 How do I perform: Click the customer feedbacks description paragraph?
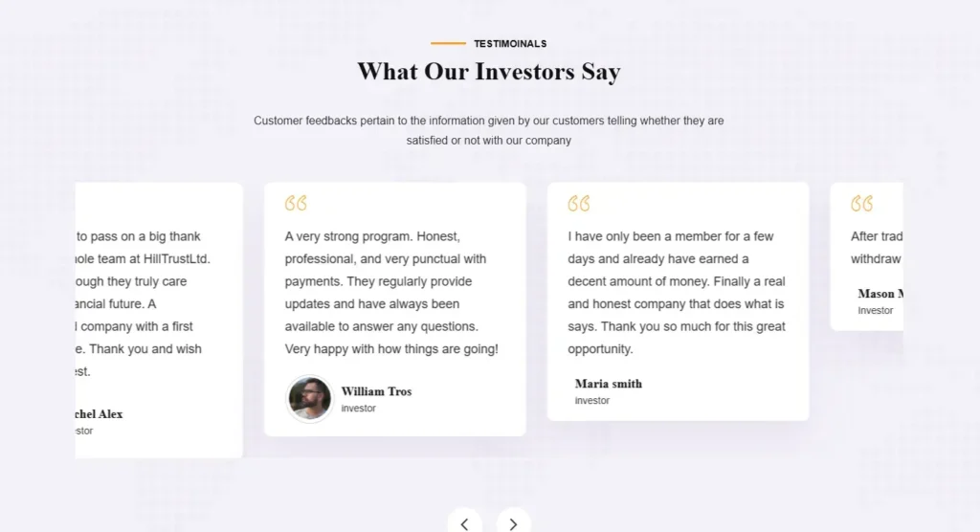[489, 130]
